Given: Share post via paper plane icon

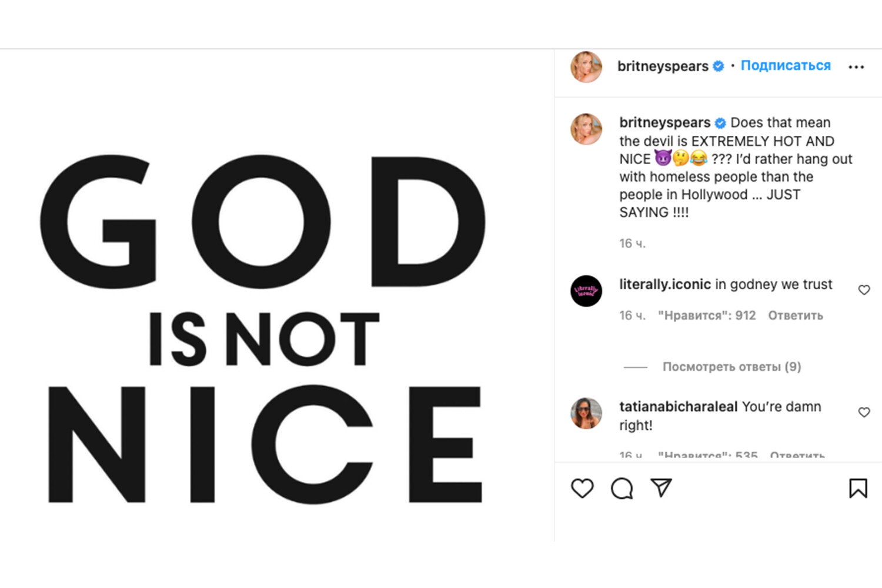Looking at the screenshot, I should click(661, 487).
